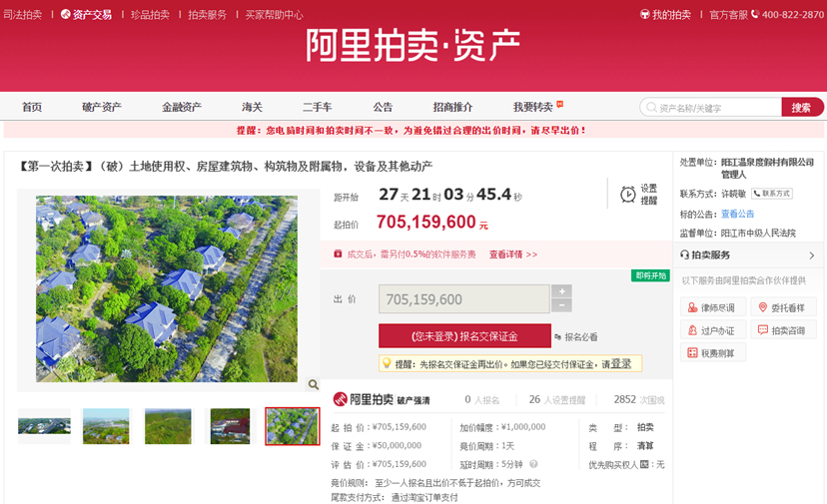
Task: Click the 26 人设置提醒 count
Action: [x=557, y=399]
